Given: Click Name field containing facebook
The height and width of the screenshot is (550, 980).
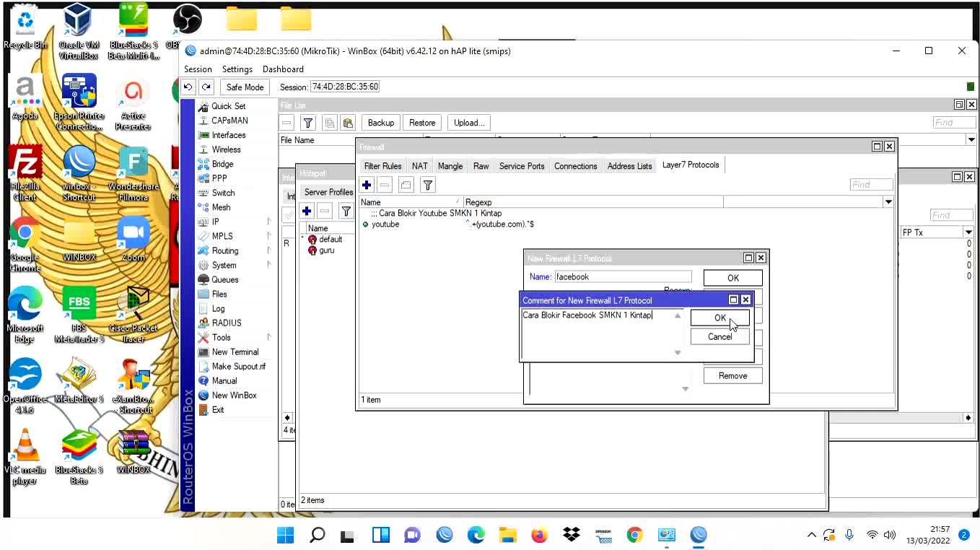Looking at the screenshot, I should (622, 276).
